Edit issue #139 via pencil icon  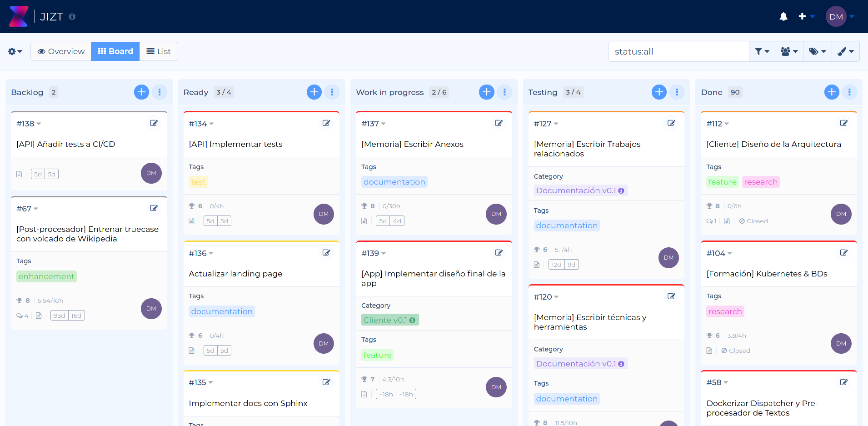[x=499, y=253]
